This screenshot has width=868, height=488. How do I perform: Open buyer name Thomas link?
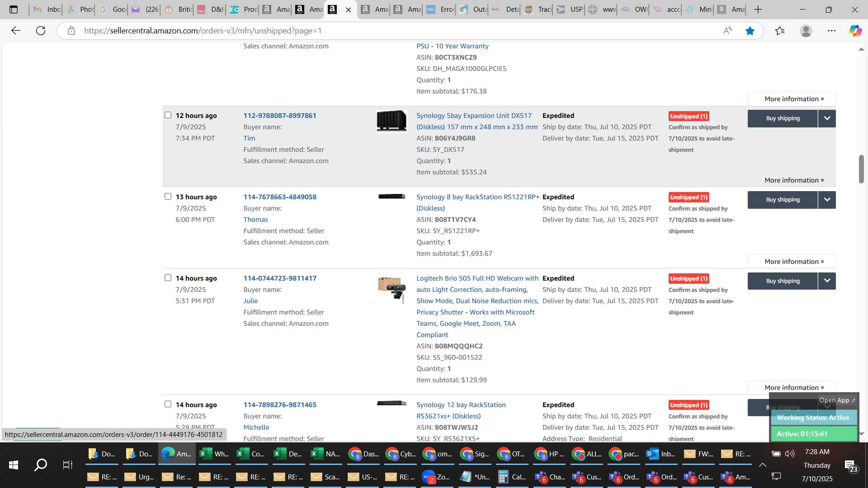tap(255, 220)
